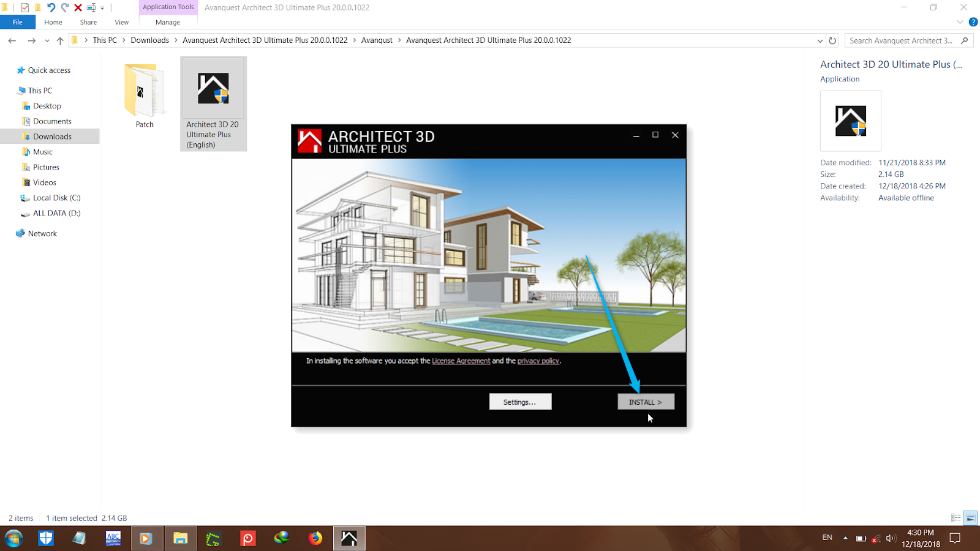Select Downloads in the navigation pane

pos(52,136)
